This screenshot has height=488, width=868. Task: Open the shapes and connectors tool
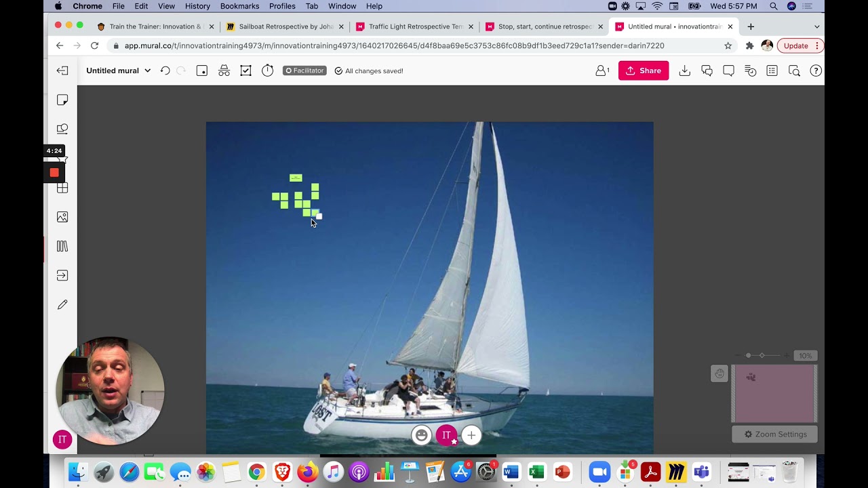tap(62, 129)
